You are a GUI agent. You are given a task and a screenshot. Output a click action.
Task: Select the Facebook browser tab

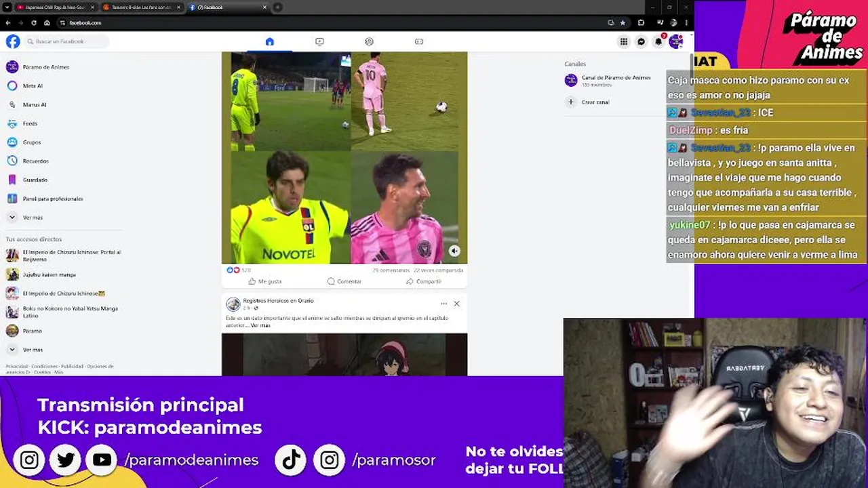[227, 7]
